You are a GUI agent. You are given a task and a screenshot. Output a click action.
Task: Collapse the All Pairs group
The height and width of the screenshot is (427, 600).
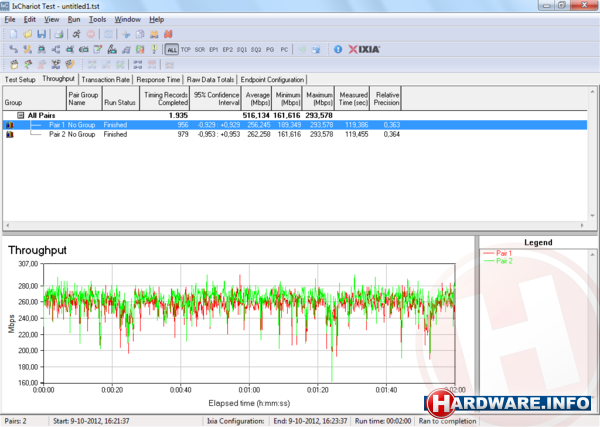click(21, 115)
